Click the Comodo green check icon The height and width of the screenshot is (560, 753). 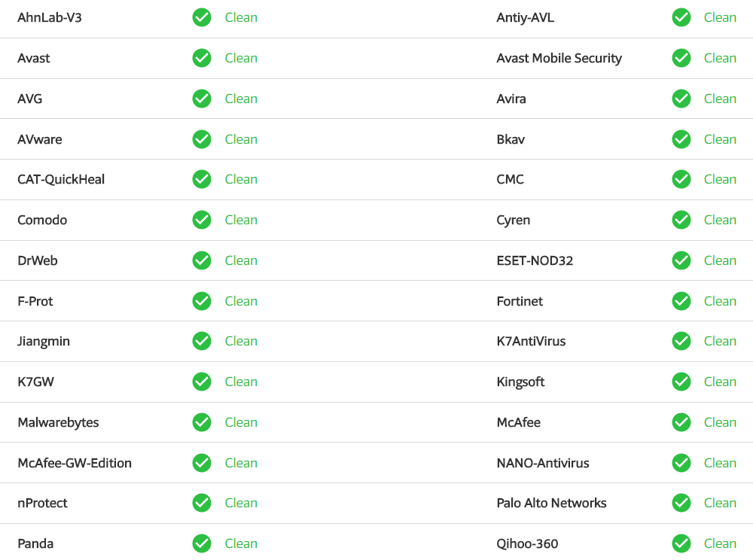202,220
